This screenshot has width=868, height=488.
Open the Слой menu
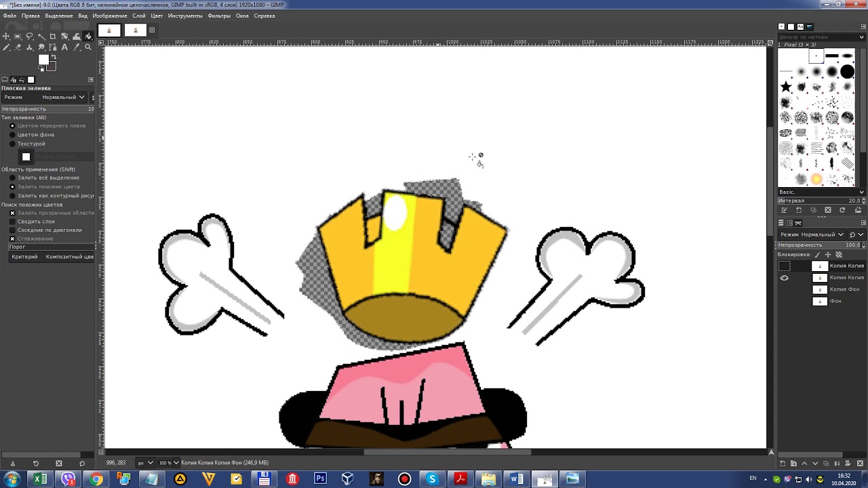[x=139, y=16]
